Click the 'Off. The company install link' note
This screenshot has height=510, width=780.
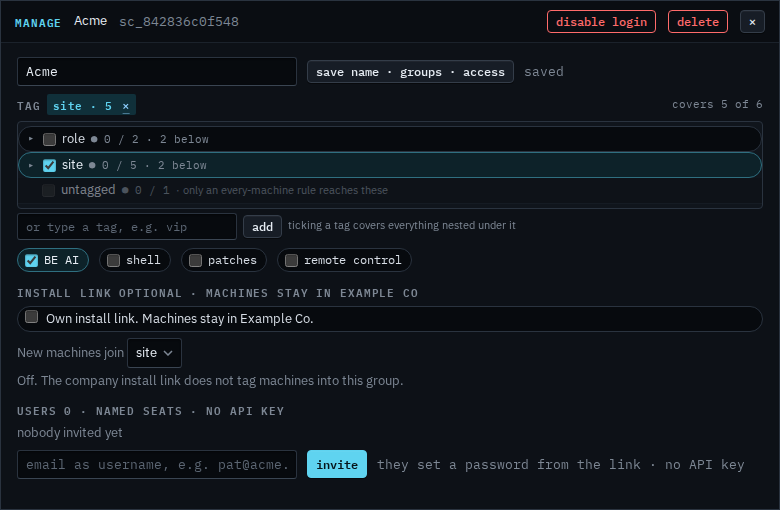tap(210, 381)
